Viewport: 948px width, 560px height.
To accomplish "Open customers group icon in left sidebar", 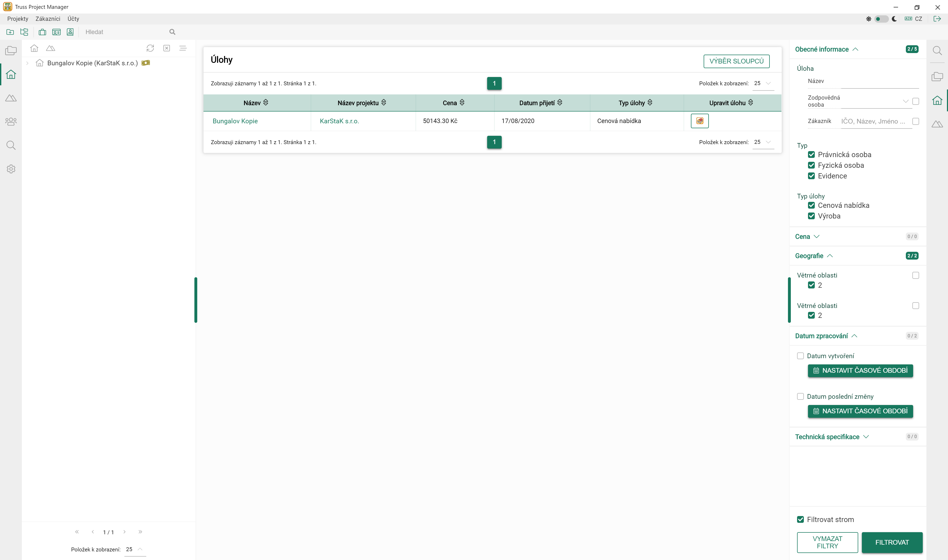I will point(11,121).
